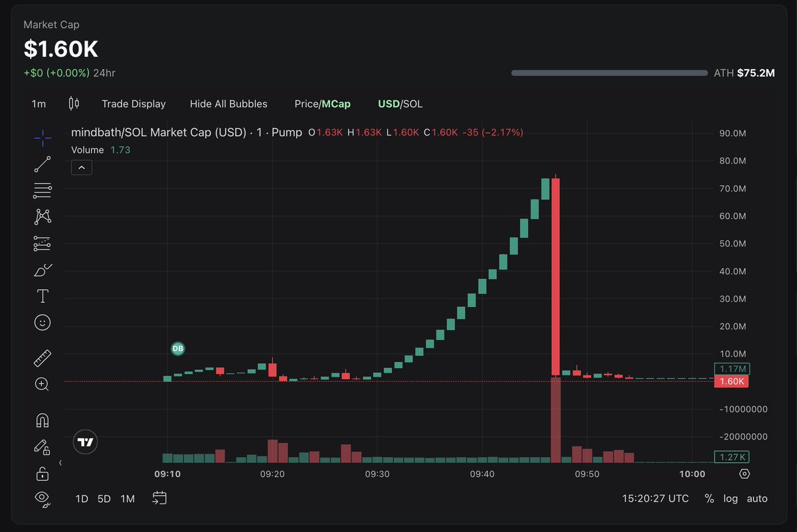Open the candlestick chart style selector
Screen dimensions: 797x532
tap(74, 104)
